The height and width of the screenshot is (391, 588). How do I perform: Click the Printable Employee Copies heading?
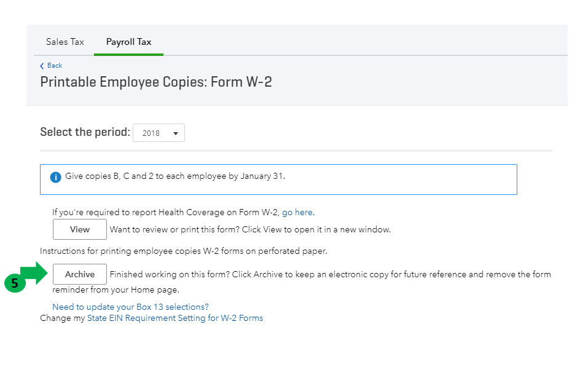tap(156, 82)
